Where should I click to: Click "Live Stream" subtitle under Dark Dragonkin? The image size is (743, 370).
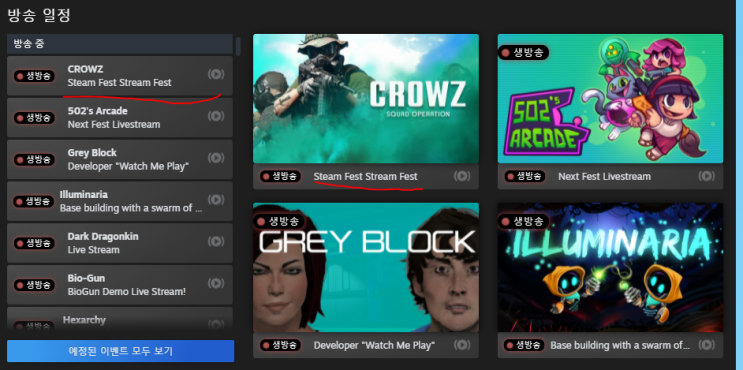coord(93,250)
